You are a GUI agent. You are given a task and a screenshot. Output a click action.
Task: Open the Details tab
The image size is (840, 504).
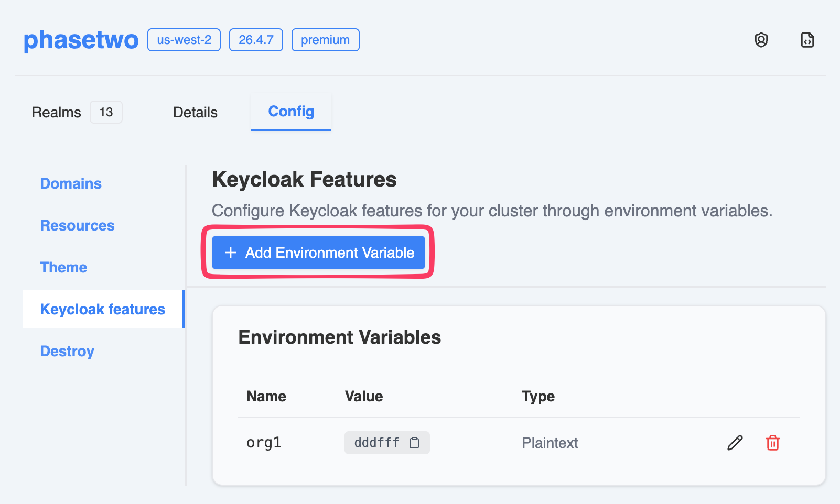click(195, 112)
